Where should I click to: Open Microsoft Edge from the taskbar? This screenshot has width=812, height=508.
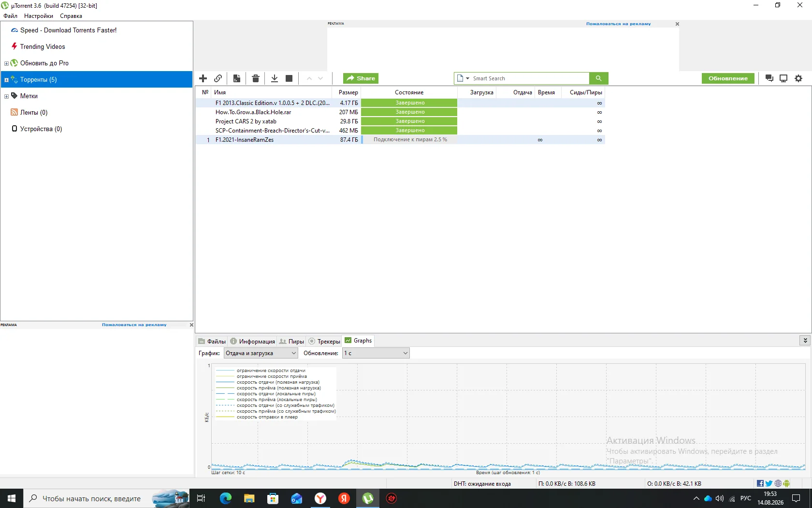click(x=226, y=498)
